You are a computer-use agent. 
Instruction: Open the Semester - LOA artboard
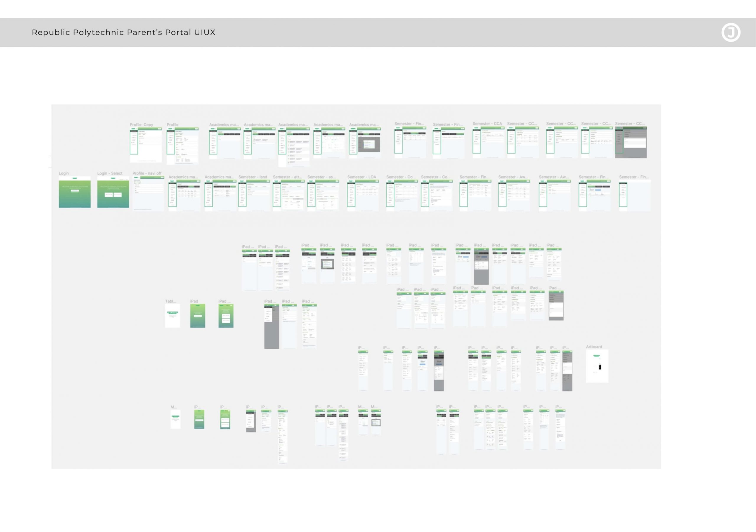pos(363,195)
